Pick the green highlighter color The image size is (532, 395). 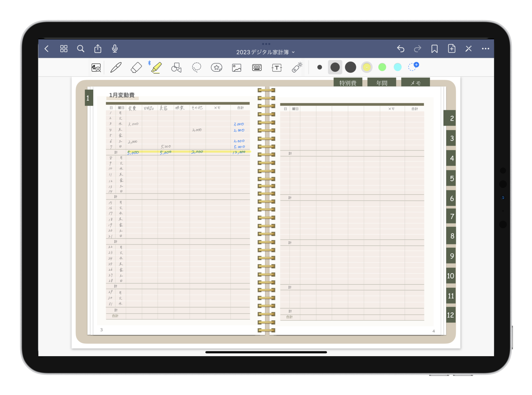[x=382, y=67]
